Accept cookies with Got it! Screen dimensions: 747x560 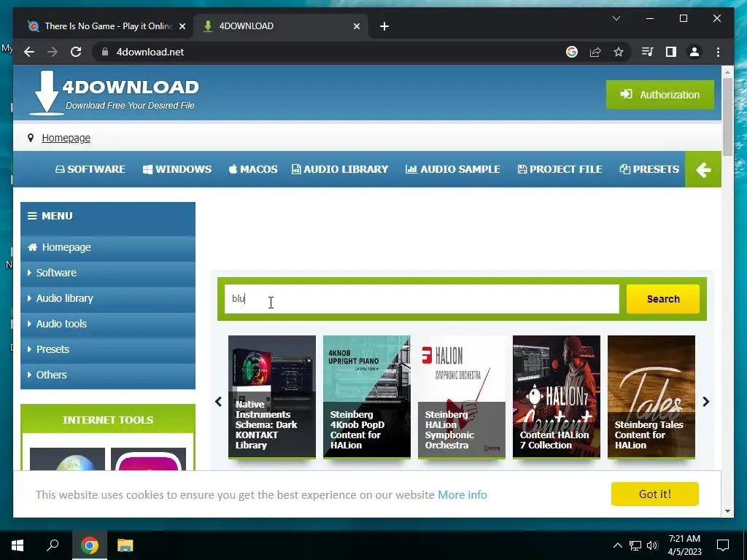click(654, 494)
